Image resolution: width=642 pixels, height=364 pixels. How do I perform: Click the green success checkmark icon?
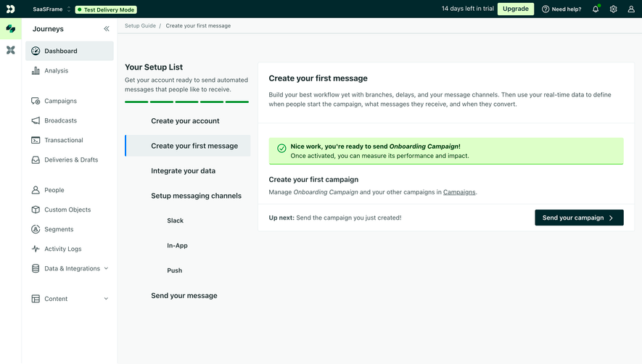281,148
